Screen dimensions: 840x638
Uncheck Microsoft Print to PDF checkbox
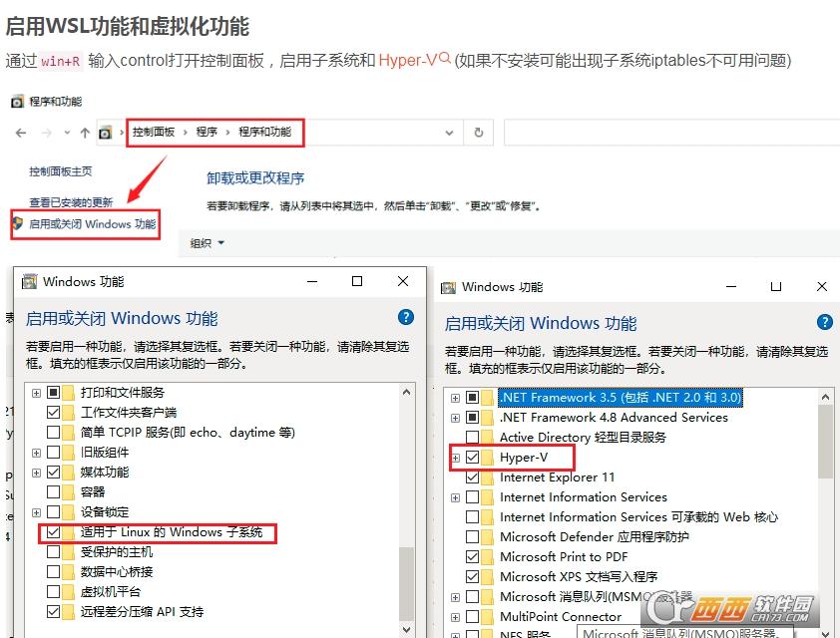point(472,556)
